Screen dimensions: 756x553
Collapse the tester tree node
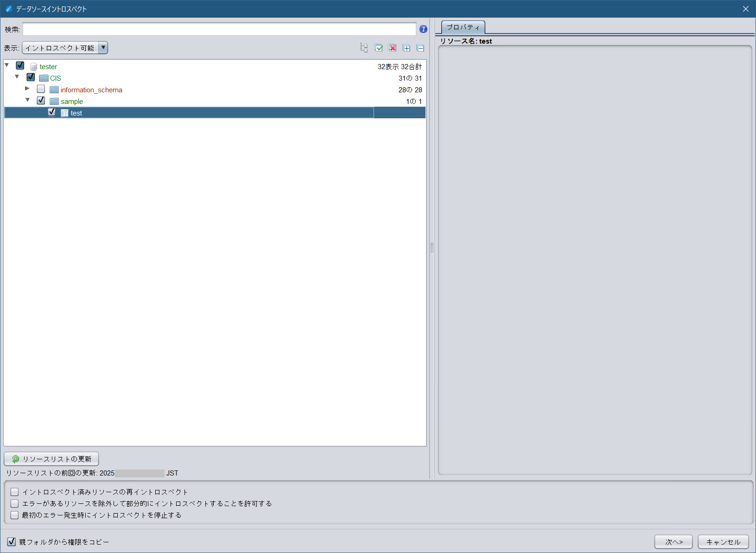[7, 65]
